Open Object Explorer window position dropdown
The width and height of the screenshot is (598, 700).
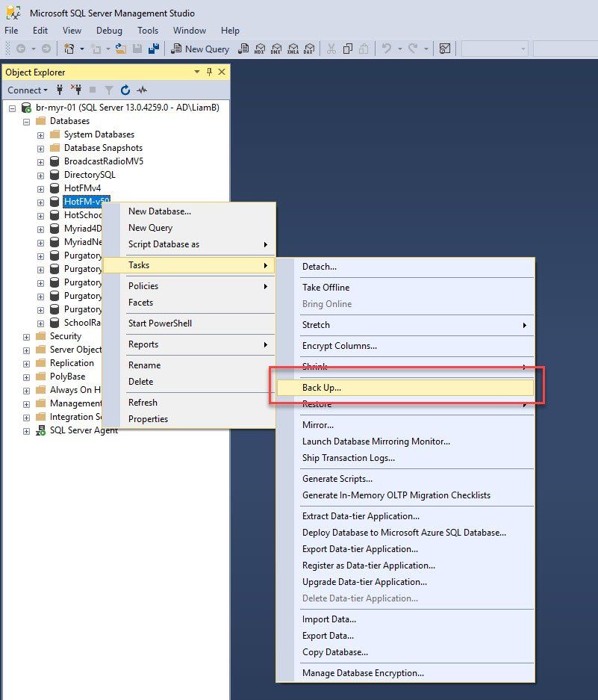[x=197, y=72]
